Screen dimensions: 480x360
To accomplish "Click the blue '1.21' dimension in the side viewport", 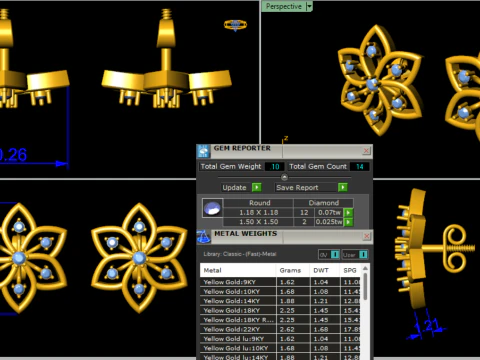I will click(431, 325).
